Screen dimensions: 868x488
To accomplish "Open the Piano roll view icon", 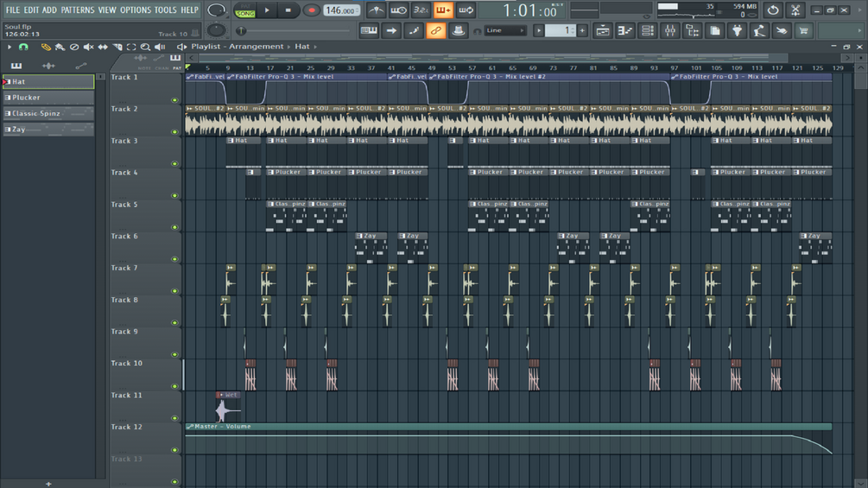I will 625,31.
